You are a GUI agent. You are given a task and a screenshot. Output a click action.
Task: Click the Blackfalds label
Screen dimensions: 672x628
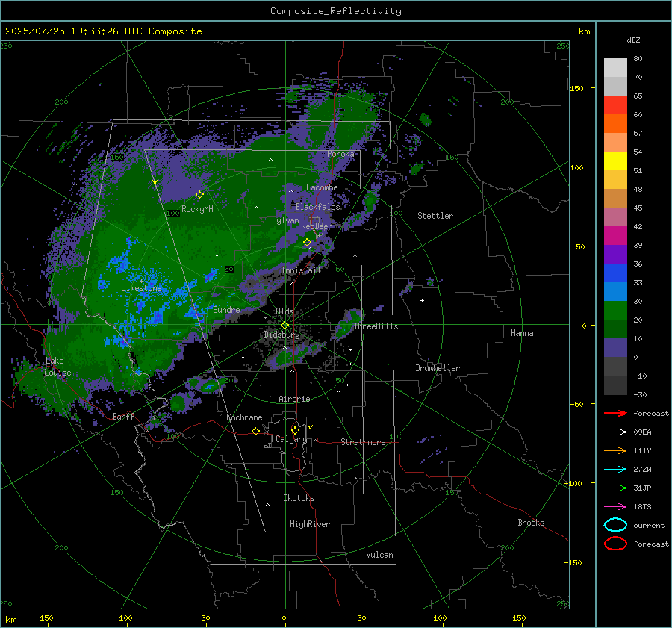317,207
